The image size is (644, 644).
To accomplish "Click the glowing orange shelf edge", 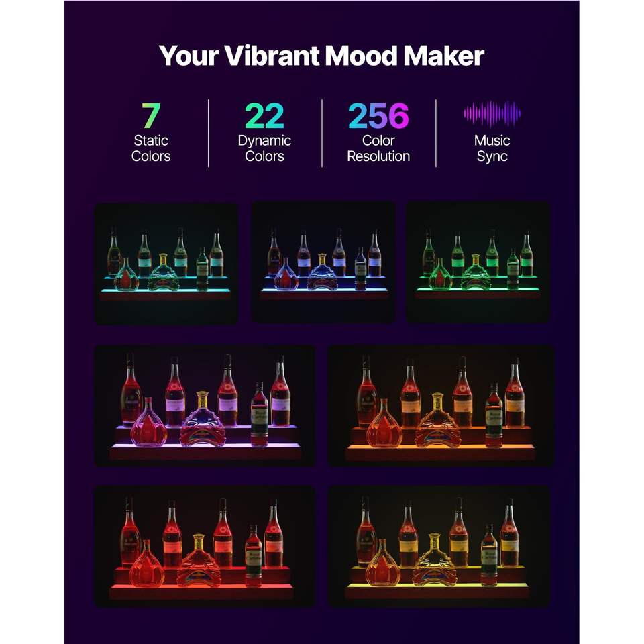I will tap(440, 447).
